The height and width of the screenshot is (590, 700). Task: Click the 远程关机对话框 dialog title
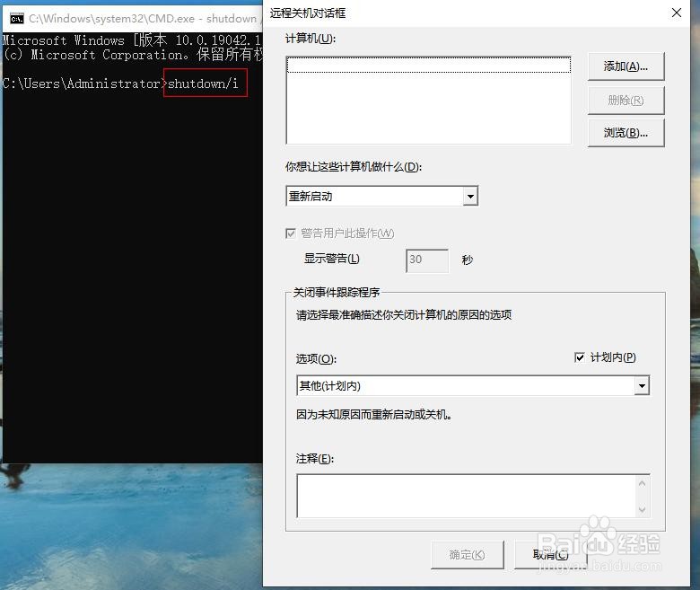coord(308,13)
